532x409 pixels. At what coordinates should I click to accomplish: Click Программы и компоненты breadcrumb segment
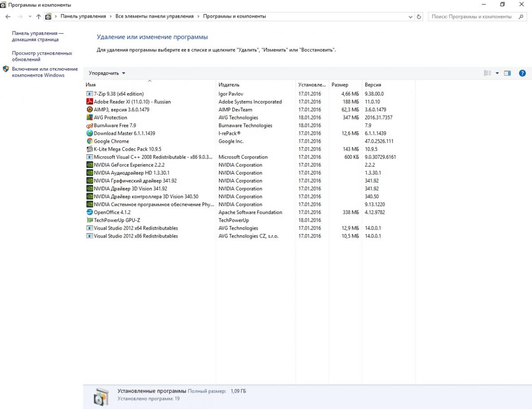click(235, 16)
